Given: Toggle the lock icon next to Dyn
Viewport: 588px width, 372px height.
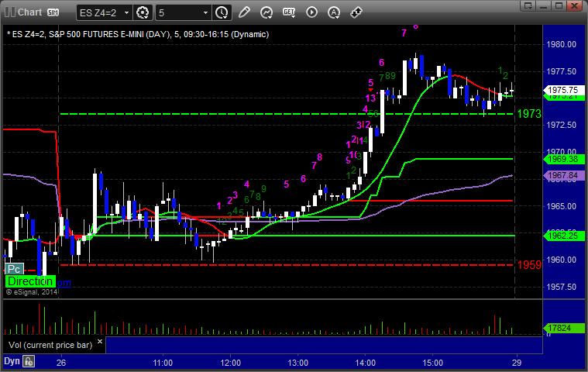Looking at the screenshot, I should pyautogui.click(x=29, y=361).
